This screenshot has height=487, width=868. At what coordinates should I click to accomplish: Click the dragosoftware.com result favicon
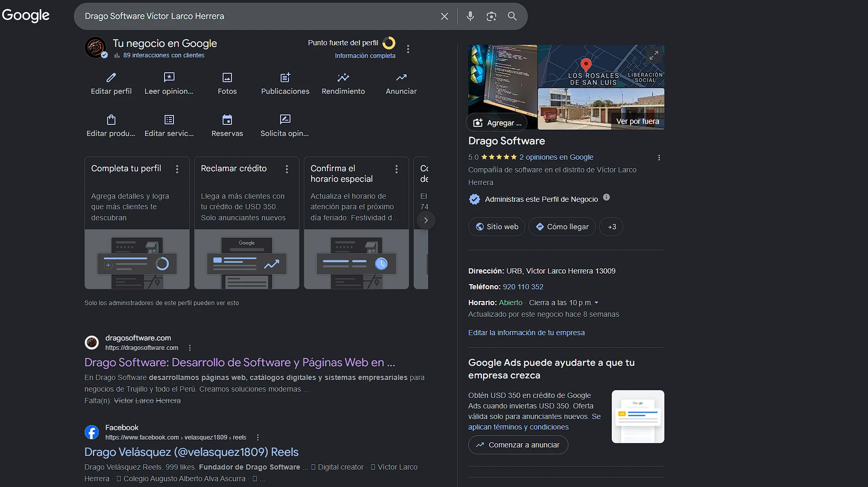tap(92, 343)
